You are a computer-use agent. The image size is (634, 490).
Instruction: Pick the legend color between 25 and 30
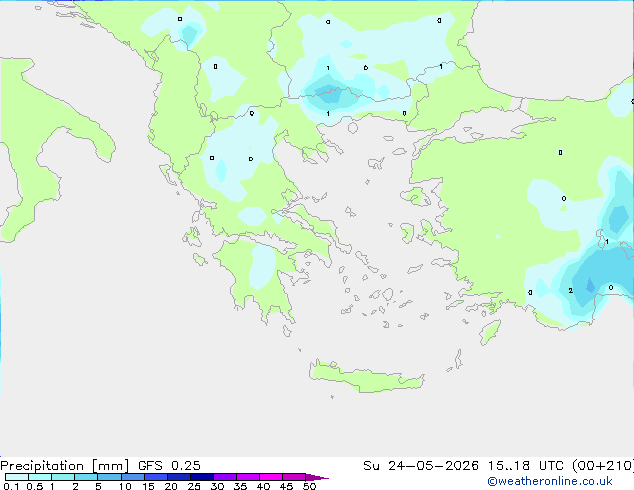[201, 477]
